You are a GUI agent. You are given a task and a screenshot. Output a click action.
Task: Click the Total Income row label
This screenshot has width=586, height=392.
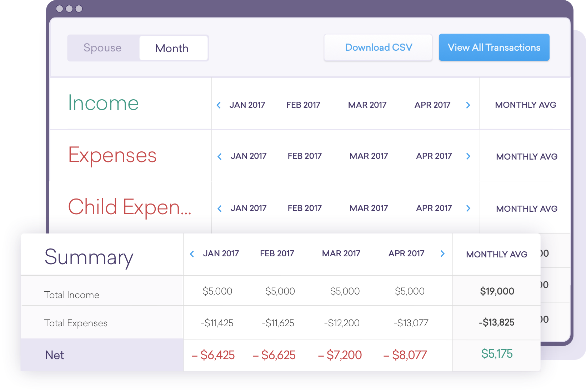71,295
